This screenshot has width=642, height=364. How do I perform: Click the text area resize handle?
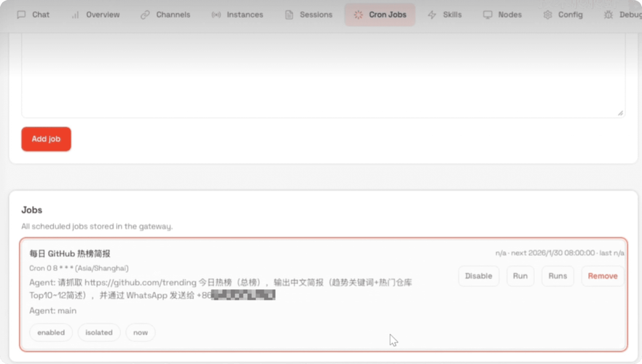620,113
